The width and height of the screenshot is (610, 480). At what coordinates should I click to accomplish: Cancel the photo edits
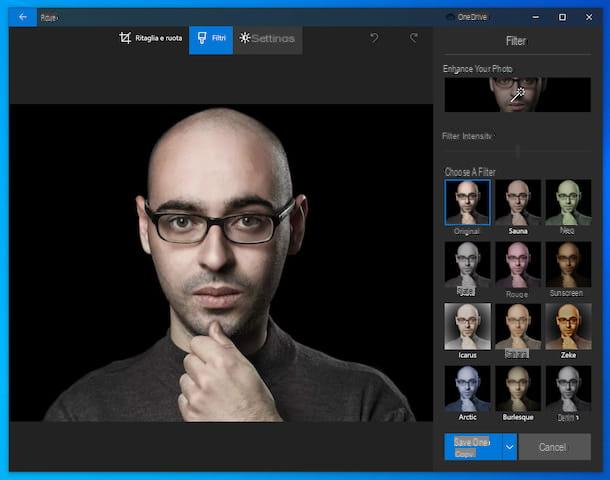coord(555,447)
